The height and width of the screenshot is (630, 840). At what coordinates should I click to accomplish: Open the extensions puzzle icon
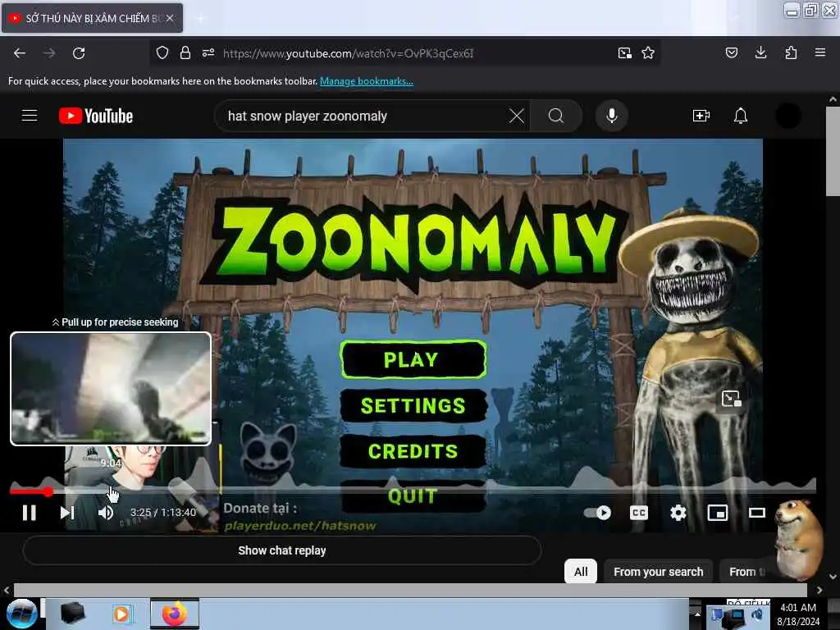pyautogui.click(x=791, y=52)
